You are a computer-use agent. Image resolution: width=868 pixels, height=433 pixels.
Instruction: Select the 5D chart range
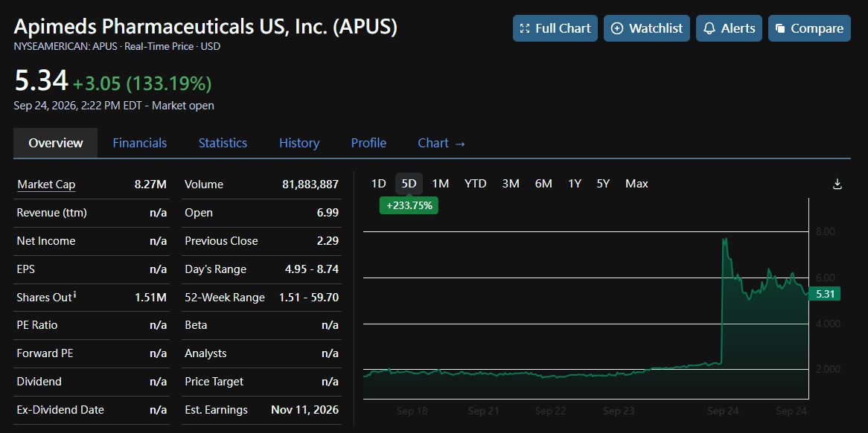[x=409, y=184]
